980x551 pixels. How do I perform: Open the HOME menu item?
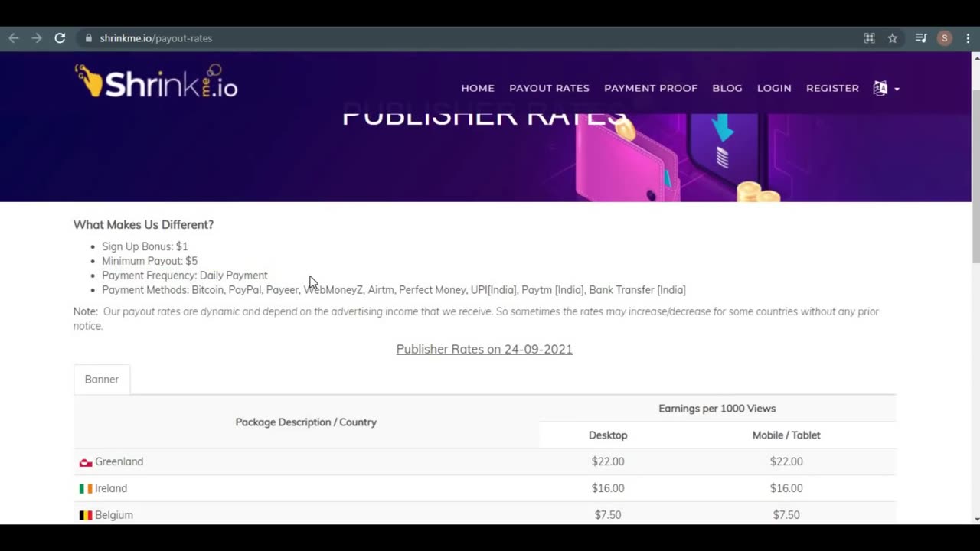[478, 88]
